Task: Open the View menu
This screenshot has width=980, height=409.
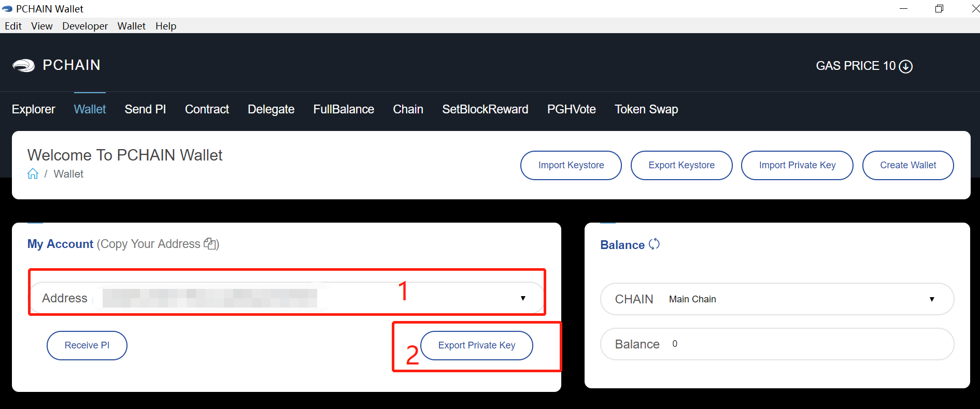Action: coord(42,26)
